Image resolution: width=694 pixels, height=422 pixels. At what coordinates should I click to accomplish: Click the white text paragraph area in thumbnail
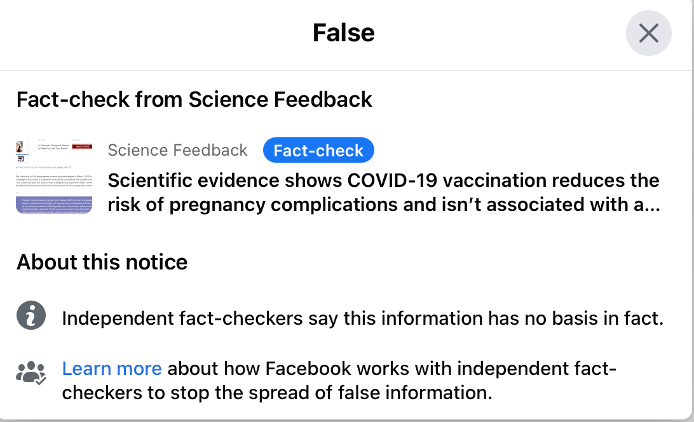coord(55,180)
